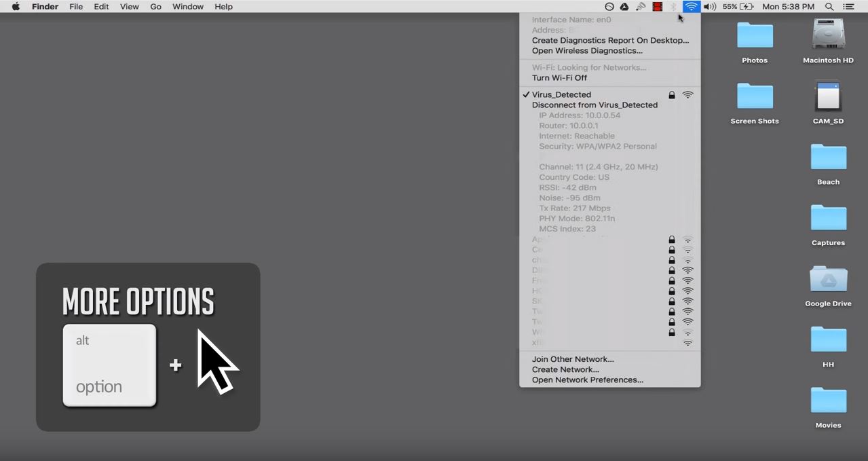868x461 pixels.
Task: Open the Window menu
Action: 188,7
